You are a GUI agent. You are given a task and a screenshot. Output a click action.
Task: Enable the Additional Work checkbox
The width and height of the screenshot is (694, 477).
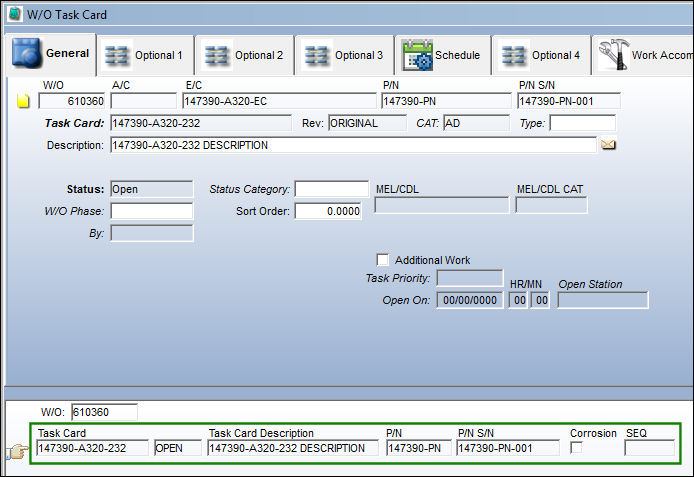tap(382, 260)
